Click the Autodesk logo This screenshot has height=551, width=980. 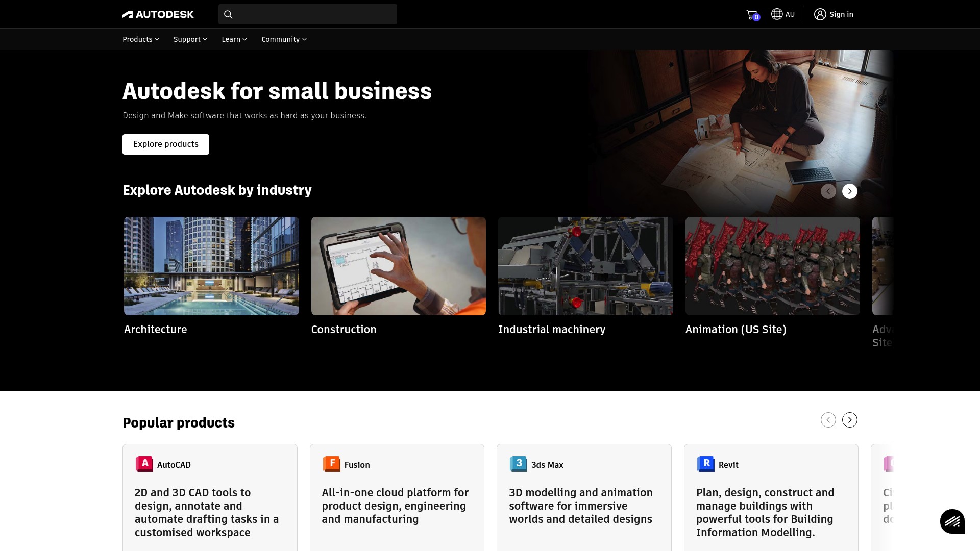(158, 14)
